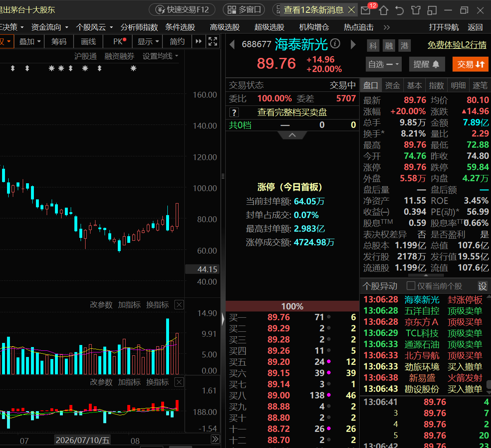Toggle 融资融券 indicator
Screen dimensions: 491x448
[x=119, y=56]
